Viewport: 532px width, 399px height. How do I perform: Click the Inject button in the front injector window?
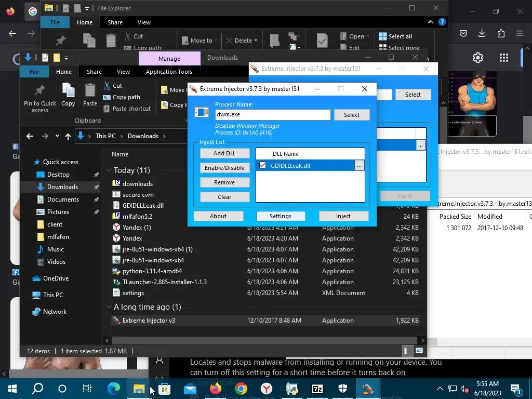click(343, 216)
